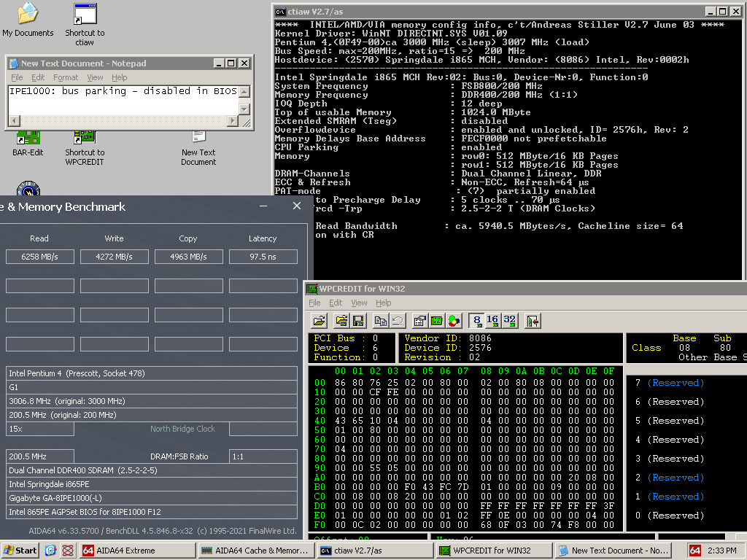Click bit 0 (Reserved) in WPCREDIT bit list

[670, 516]
